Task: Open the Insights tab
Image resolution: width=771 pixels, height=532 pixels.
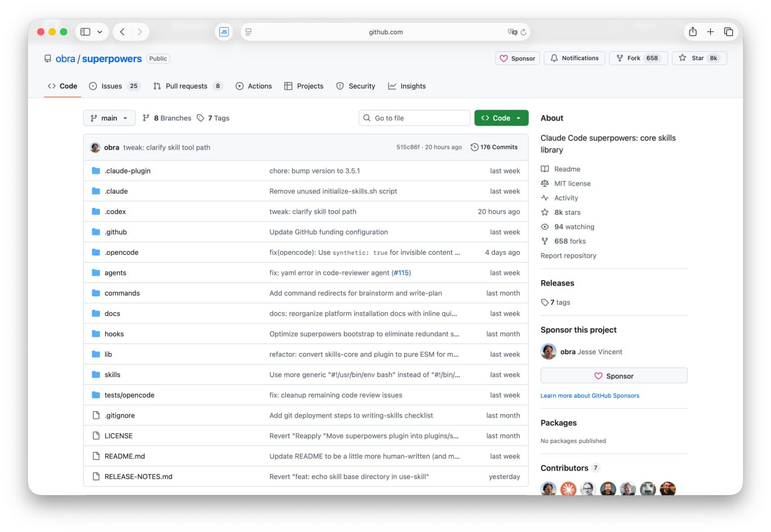Action: click(407, 86)
